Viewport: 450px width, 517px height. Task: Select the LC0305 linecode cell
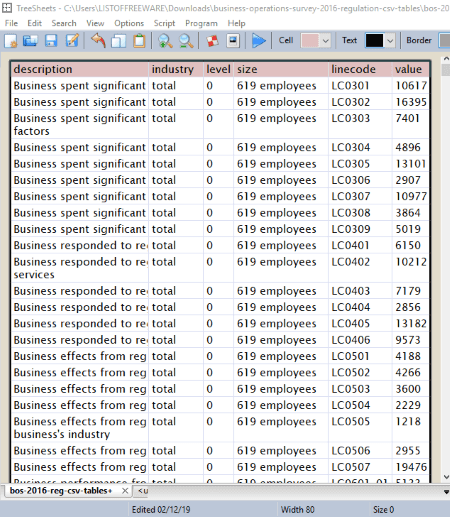(x=360, y=164)
